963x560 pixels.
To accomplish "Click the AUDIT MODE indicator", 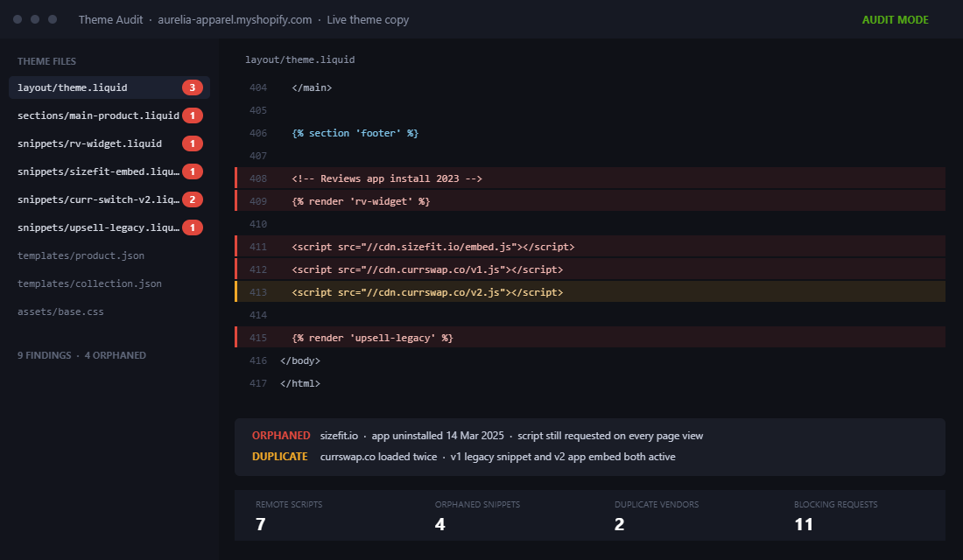I will point(895,19).
